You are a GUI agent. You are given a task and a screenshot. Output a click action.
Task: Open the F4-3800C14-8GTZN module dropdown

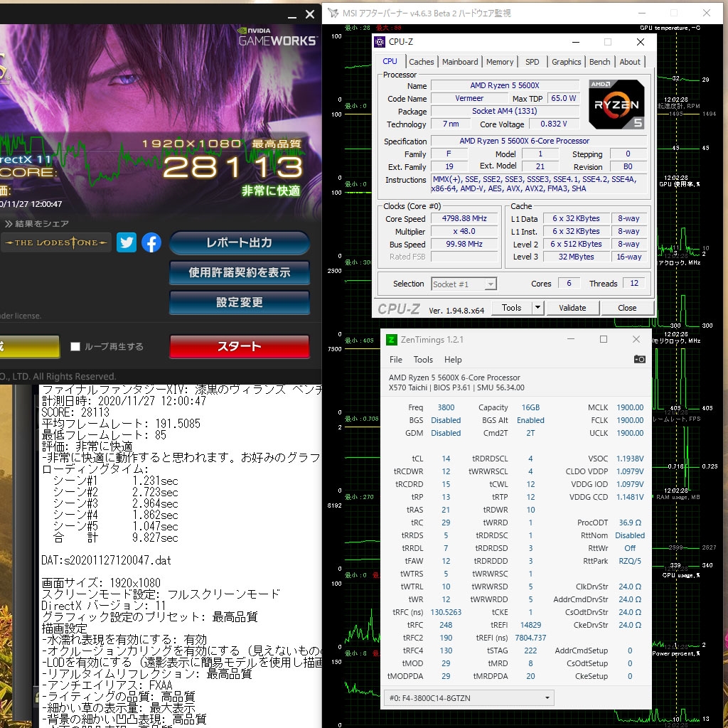click(469, 698)
